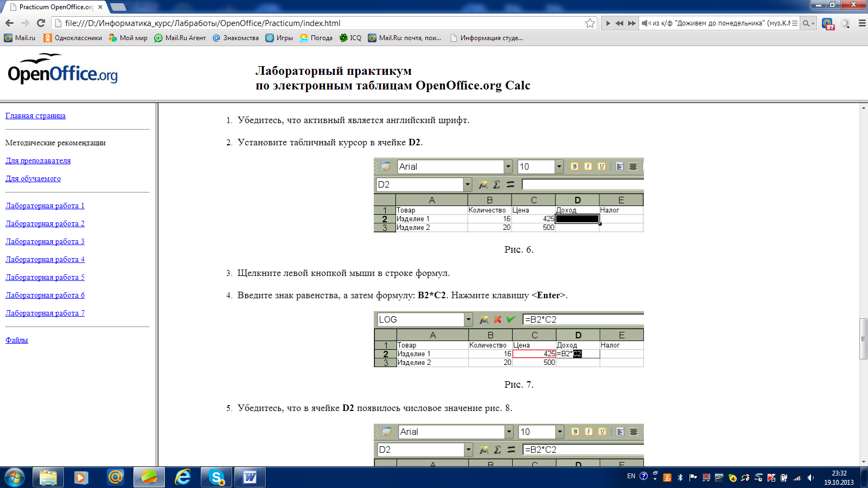868x488 pixels.
Task: Open the music search dropdown
Action: pyautogui.click(x=809, y=23)
